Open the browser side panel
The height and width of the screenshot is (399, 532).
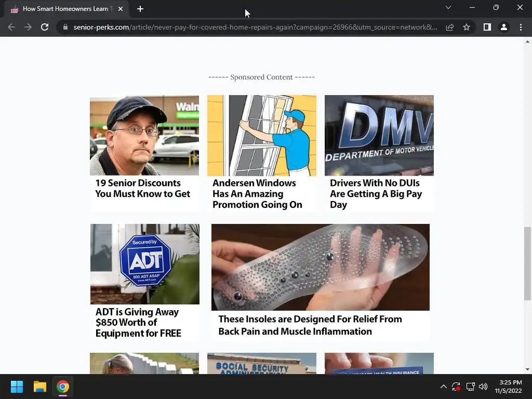(487, 27)
